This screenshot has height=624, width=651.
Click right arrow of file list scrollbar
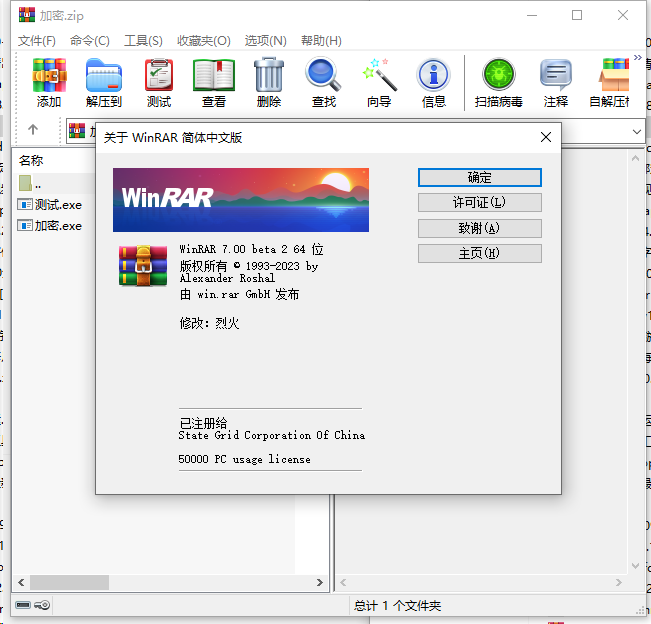[319, 582]
